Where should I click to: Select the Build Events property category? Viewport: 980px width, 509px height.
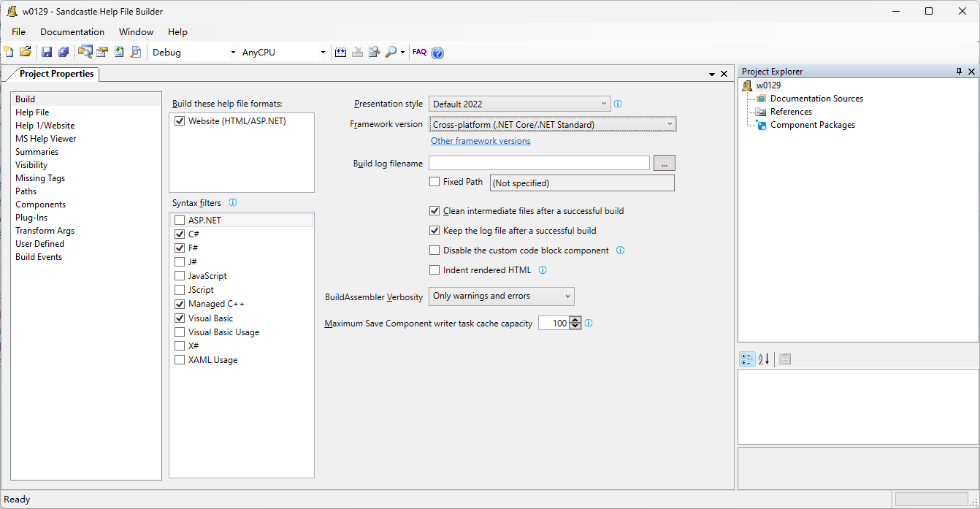coord(39,257)
